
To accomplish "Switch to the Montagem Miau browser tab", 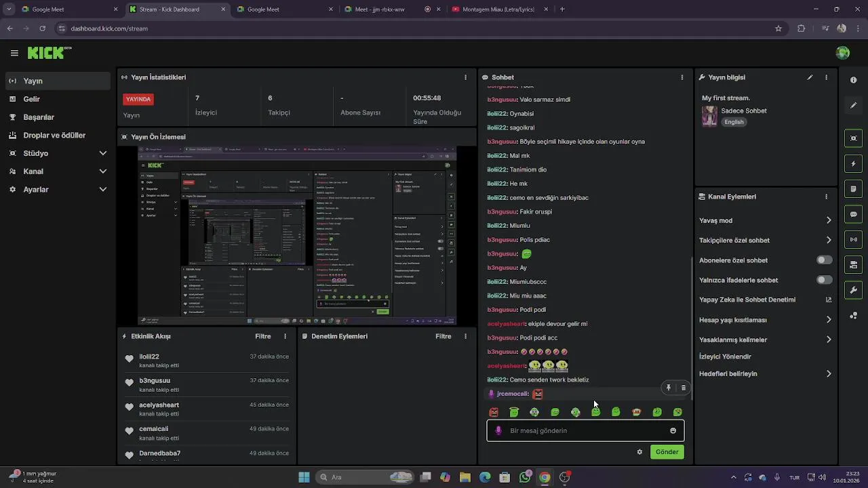I will click(500, 9).
